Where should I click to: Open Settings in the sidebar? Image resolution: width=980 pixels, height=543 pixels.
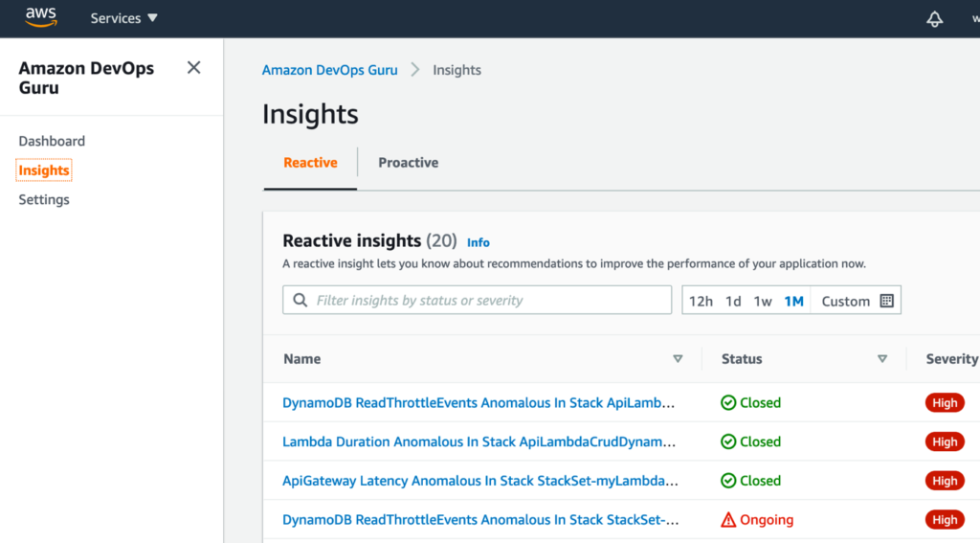(x=44, y=199)
